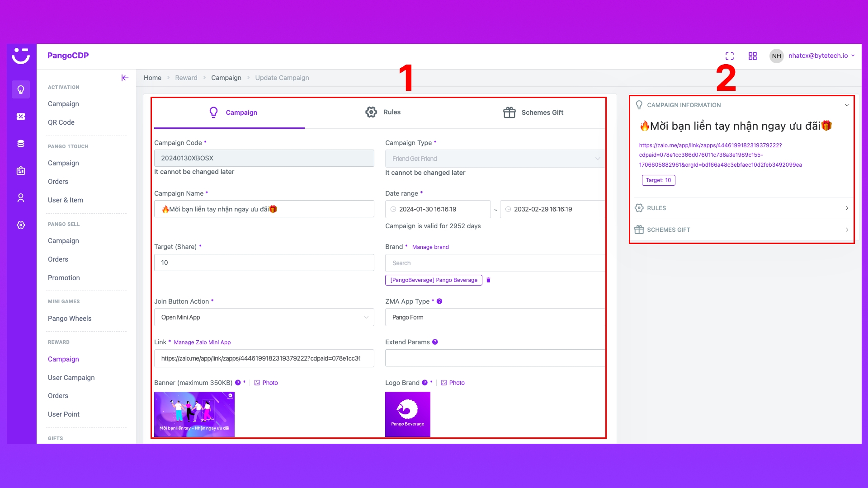The width and height of the screenshot is (868, 488).
Task: Click the lightbulb icon in left rail
Action: point(21,89)
